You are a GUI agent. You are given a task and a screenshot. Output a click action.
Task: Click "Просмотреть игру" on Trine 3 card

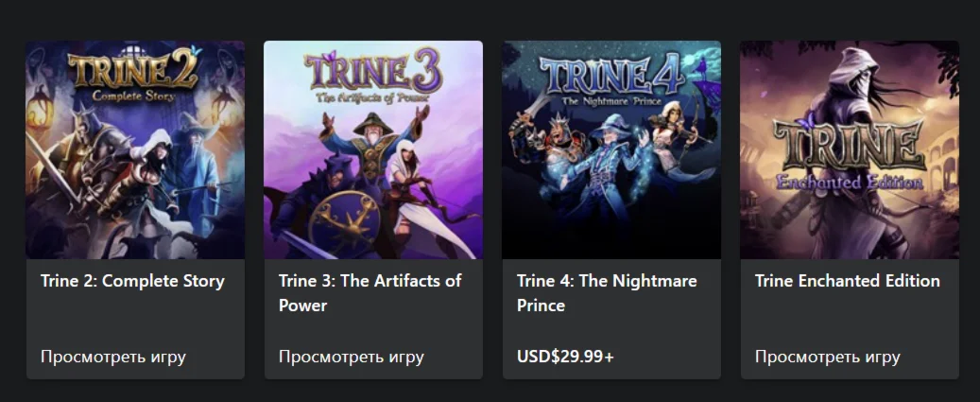pyautogui.click(x=352, y=357)
